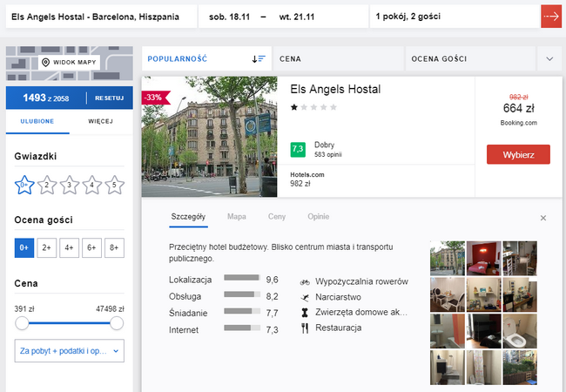Select the 5-star rating filter
Image resolution: width=566 pixels, height=392 pixels.
pos(115,185)
